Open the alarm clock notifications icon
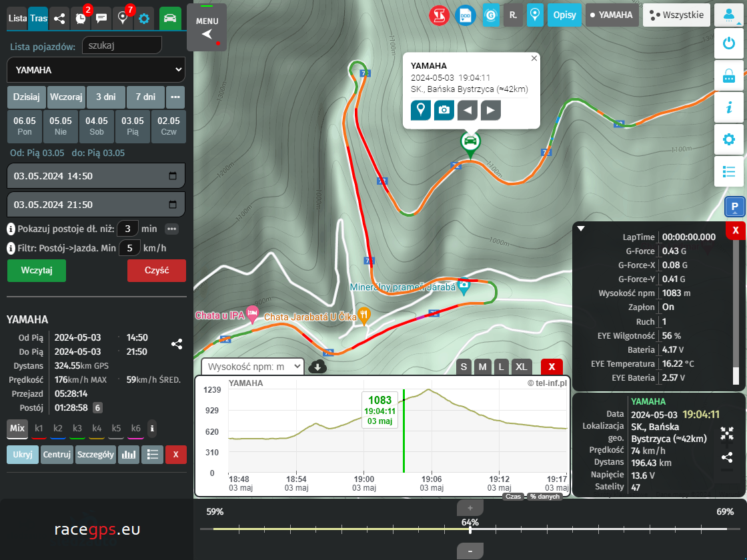 click(x=81, y=19)
